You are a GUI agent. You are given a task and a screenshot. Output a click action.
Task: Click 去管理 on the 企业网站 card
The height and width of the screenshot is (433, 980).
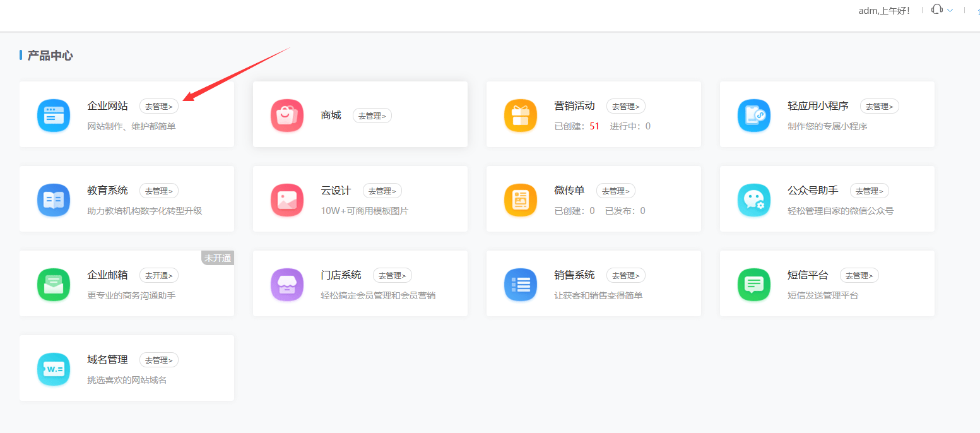(158, 106)
